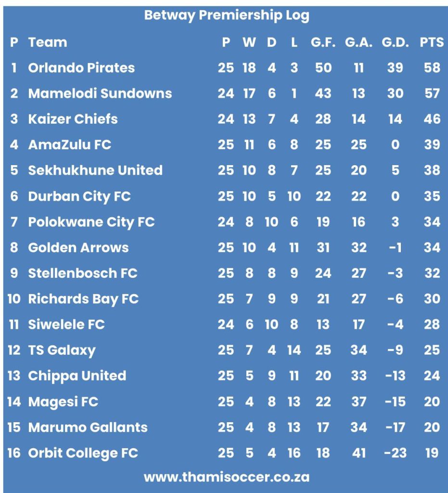
Task: Click the Kaizer Chiefs row name
Action: pos(73,119)
